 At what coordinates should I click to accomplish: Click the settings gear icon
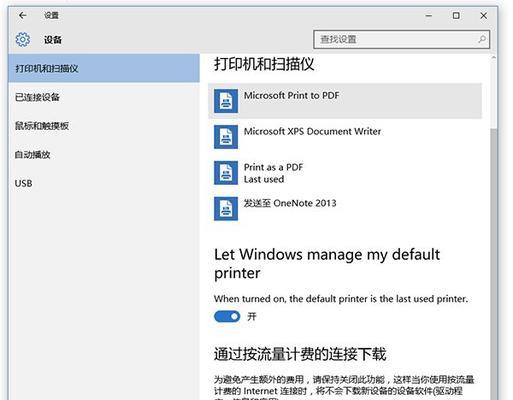23,40
